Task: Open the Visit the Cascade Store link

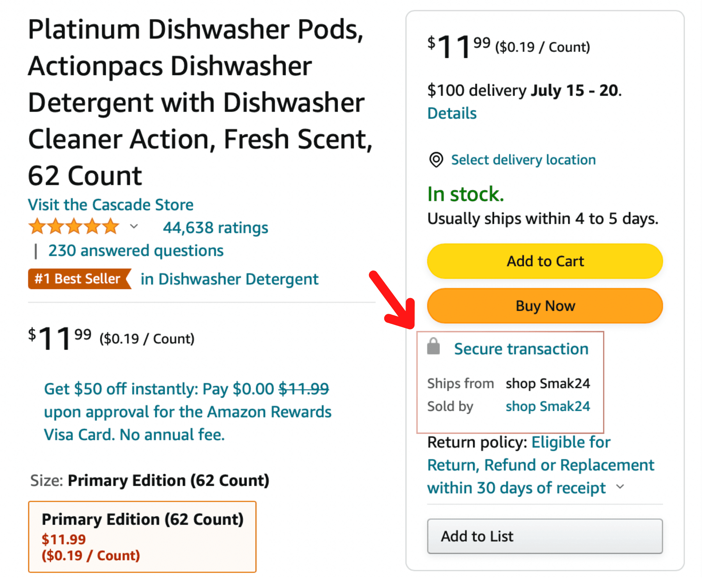Action: [111, 205]
